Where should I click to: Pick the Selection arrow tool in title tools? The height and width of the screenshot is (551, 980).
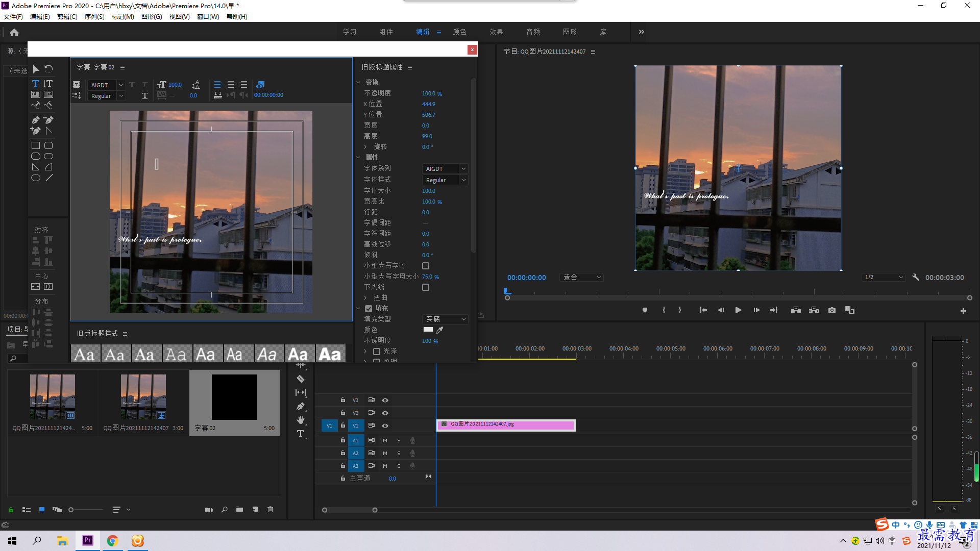click(36, 69)
